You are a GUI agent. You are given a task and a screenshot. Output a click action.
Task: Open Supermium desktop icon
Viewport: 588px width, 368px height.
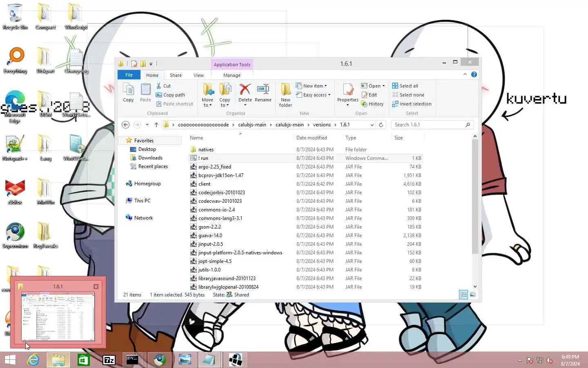pos(15,236)
